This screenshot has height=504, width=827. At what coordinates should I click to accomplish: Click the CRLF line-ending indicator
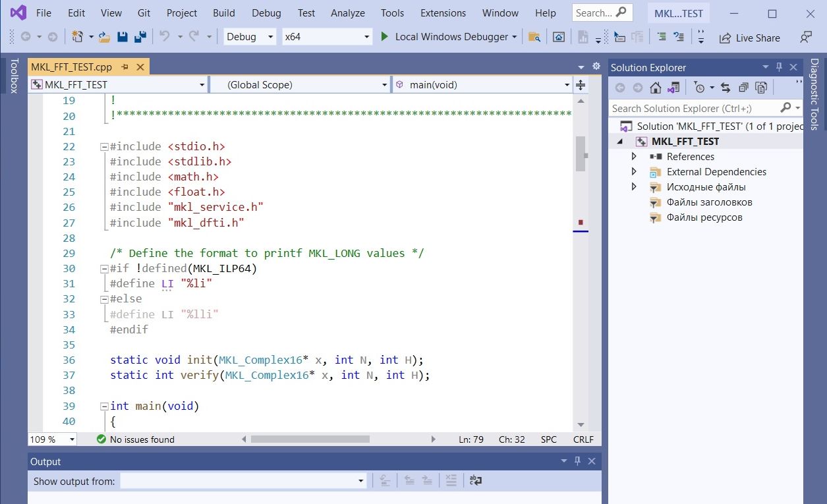(x=583, y=439)
